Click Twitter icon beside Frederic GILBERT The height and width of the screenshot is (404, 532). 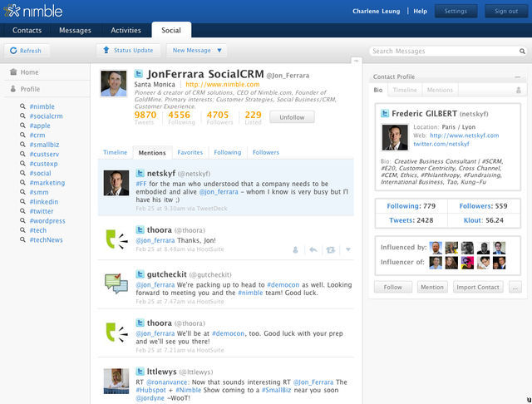(x=385, y=113)
